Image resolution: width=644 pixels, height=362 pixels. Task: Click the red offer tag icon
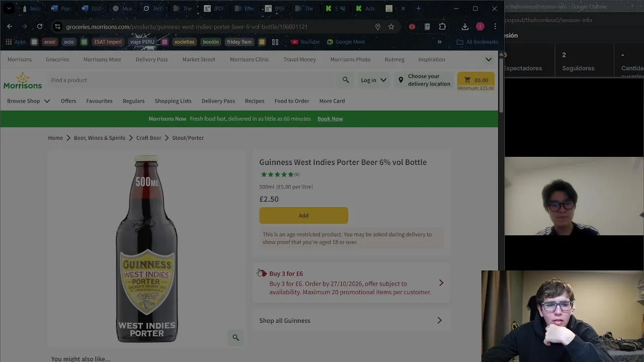263,274
